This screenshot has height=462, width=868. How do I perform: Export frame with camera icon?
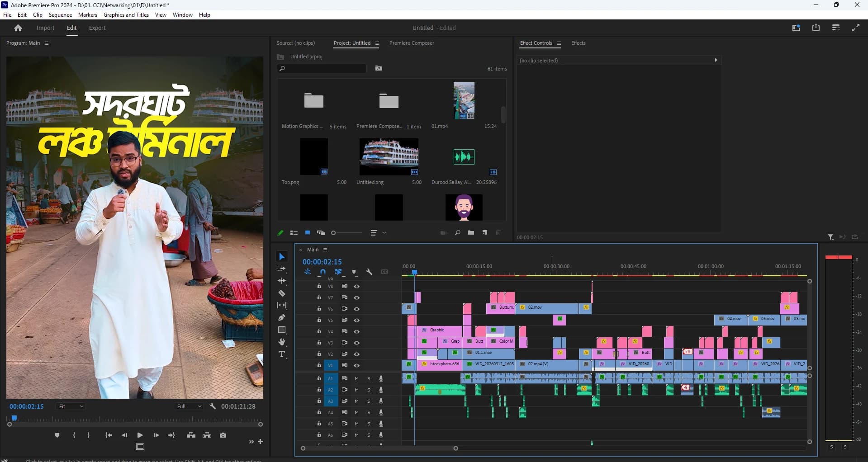click(x=223, y=435)
